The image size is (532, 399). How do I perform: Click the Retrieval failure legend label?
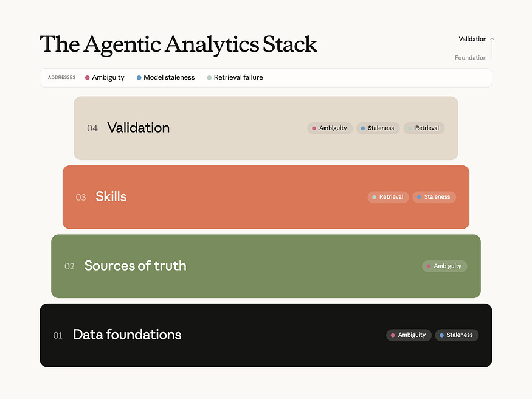tap(238, 78)
